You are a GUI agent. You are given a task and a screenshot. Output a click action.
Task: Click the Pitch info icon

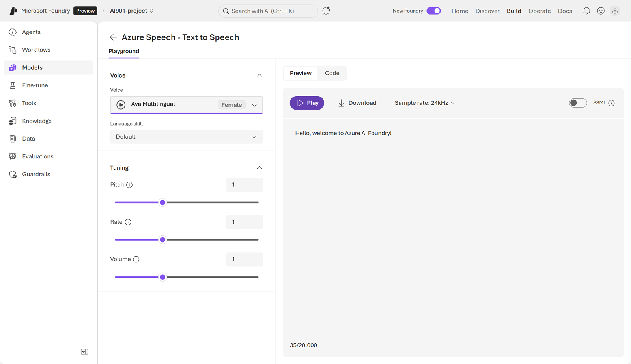pyautogui.click(x=129, y=185)
